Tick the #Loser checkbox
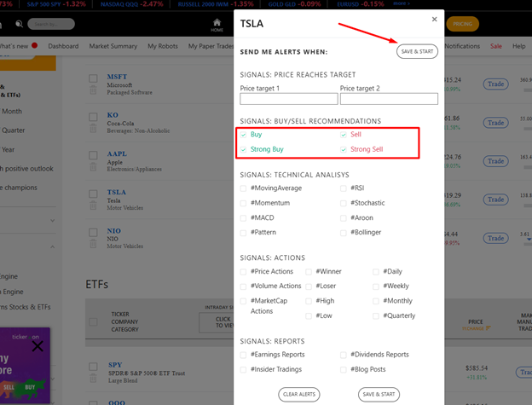This screenshot has height=405, width=532. 309,286
